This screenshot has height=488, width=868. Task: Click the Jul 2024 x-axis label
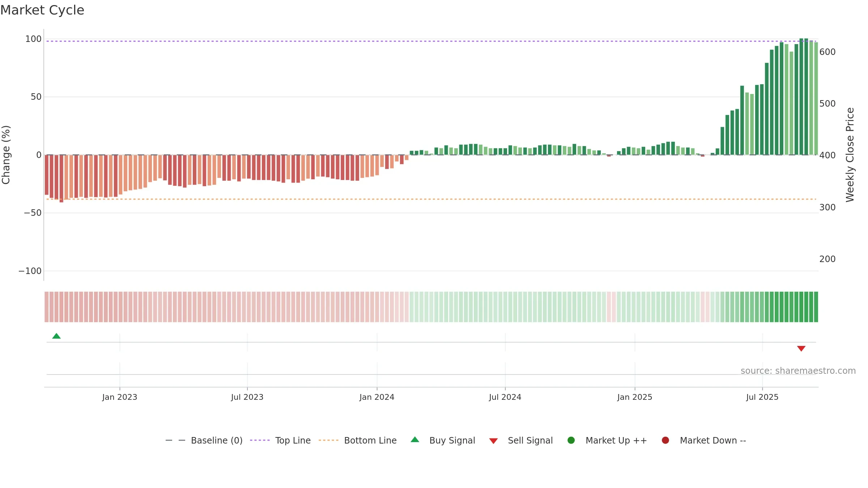tap(505, 397)
